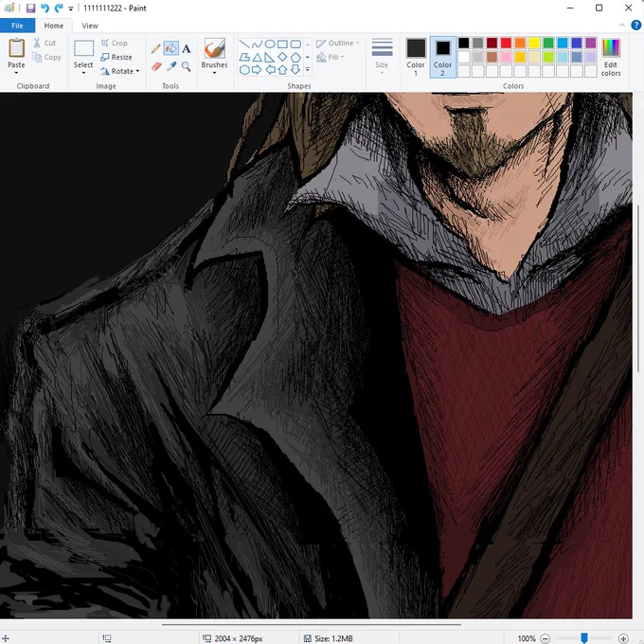This screenshot has height=644, width=644.
Task: Choose the Right triangle shape
Action: point(270,57)
